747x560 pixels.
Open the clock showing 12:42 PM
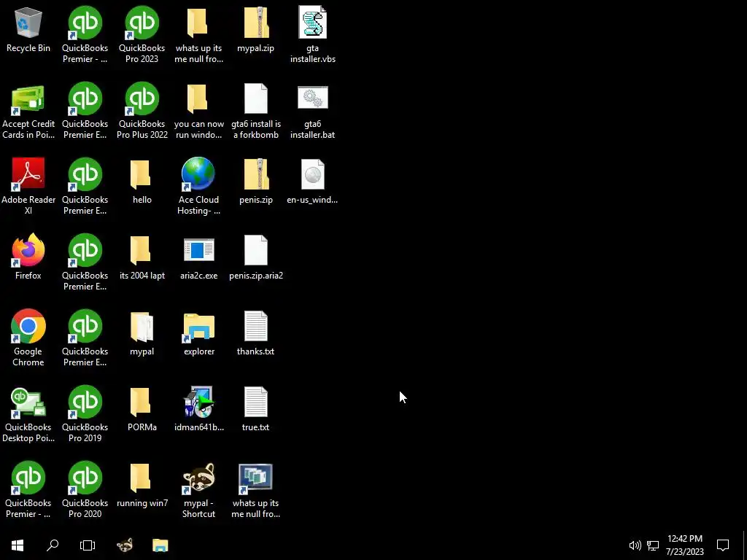point(684,545)
